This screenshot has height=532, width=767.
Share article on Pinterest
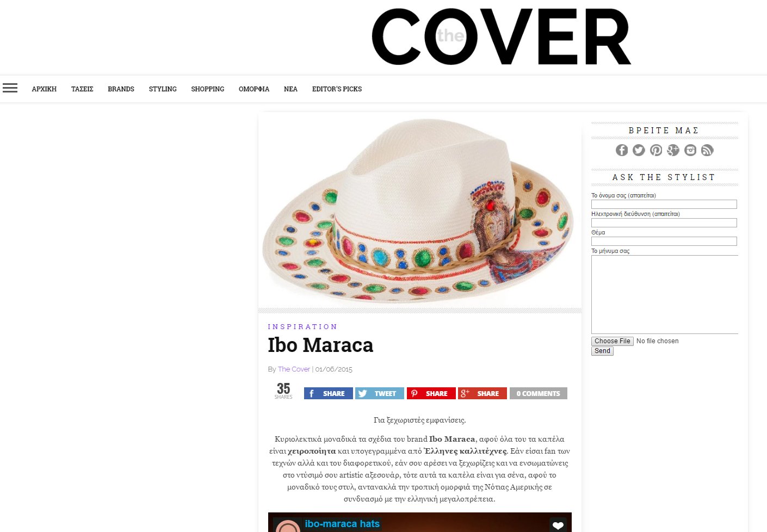click(431, 393)
